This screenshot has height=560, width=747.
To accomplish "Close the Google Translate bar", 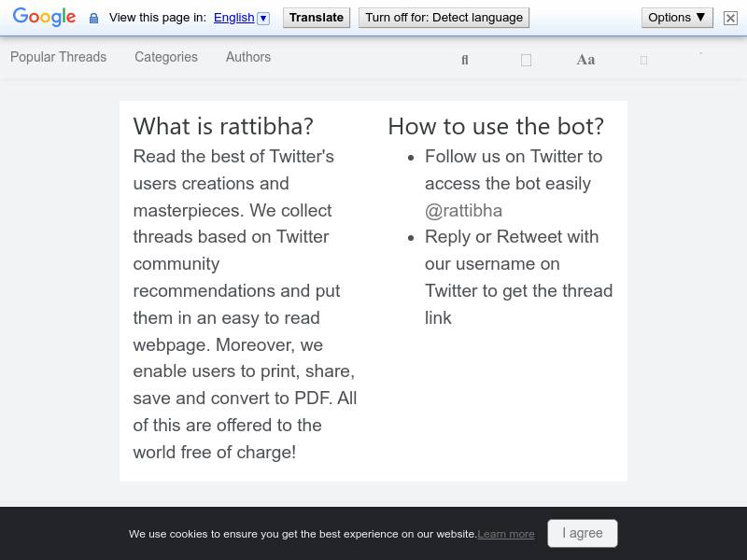I will (x=730, y=18).
